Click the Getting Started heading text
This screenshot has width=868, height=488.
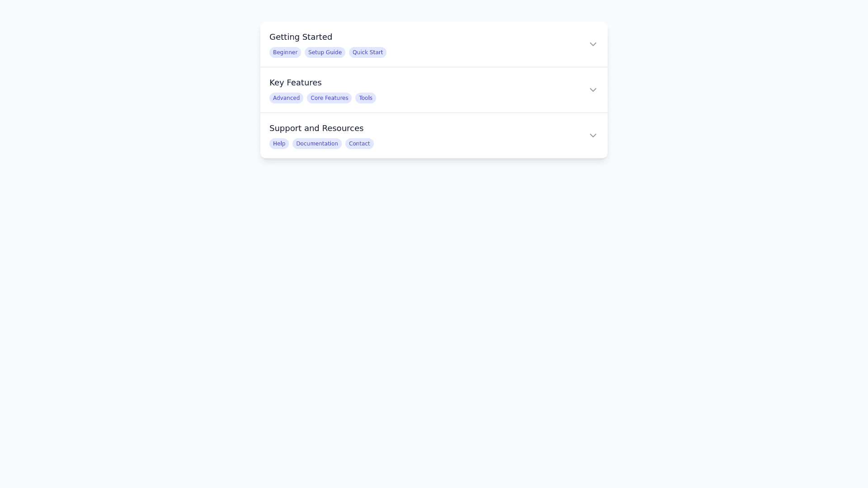[x=301, y=37]
